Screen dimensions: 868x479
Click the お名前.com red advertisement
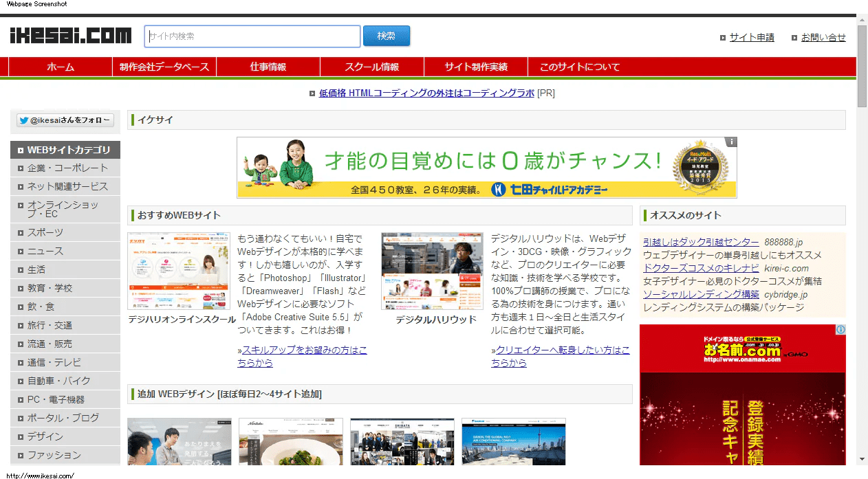coord(743,395)
